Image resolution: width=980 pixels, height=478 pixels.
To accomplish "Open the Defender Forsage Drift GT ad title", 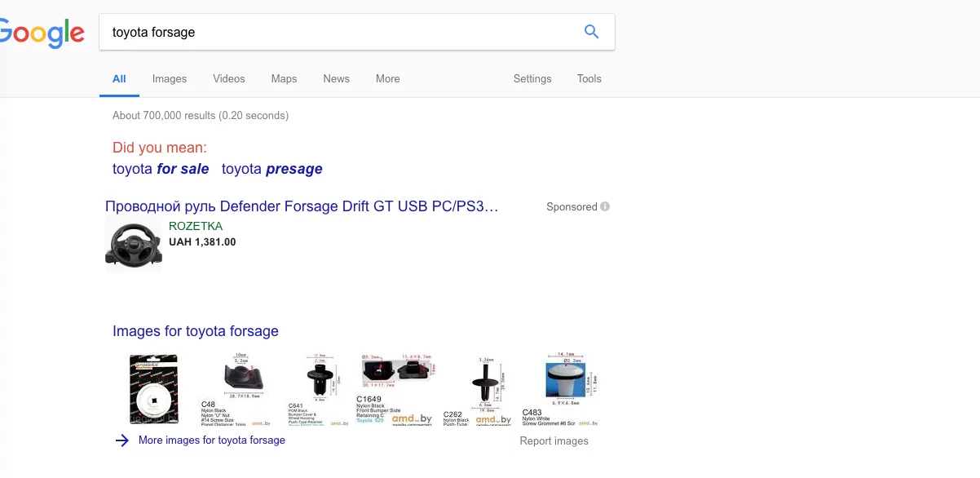I will pos(302,206).
